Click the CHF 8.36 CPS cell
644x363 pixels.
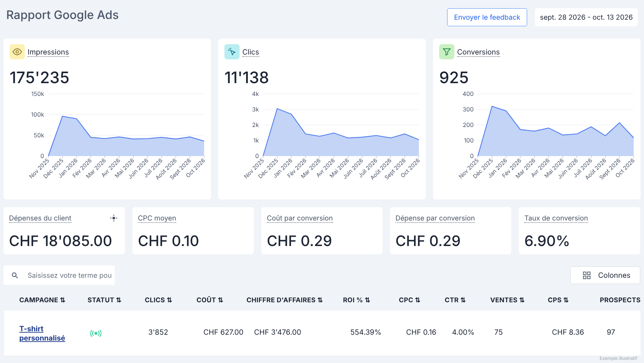pyautogui.click(x=568, y=332)
